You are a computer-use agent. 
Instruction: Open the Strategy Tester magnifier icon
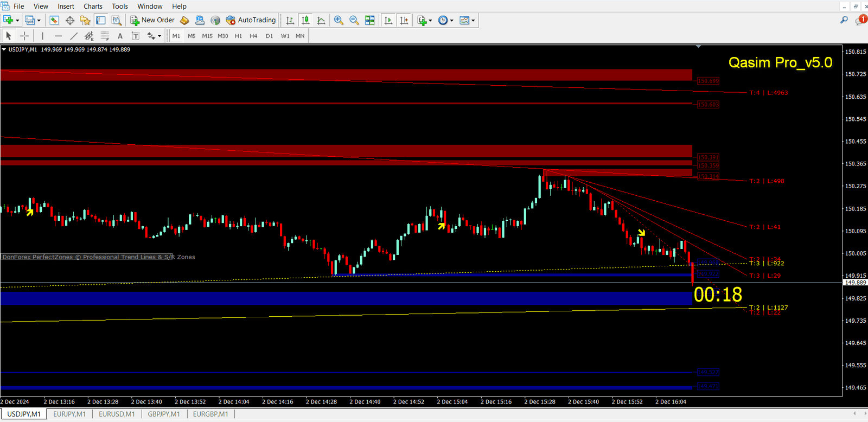point(116,20)
